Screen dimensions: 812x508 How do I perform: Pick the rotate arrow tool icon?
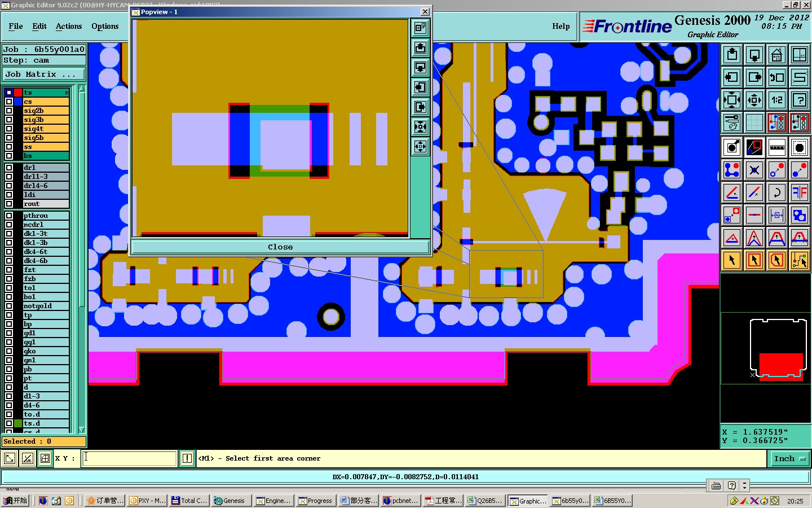click(777, 192)
